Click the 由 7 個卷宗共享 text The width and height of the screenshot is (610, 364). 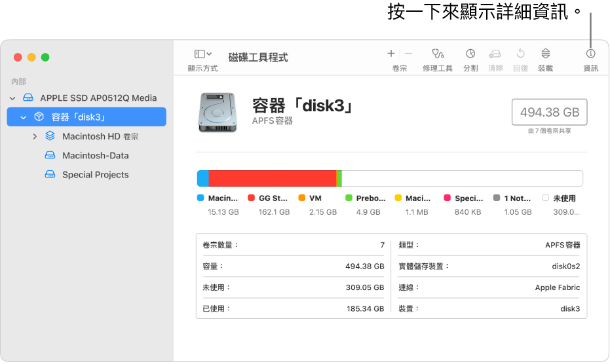point(549,131)
